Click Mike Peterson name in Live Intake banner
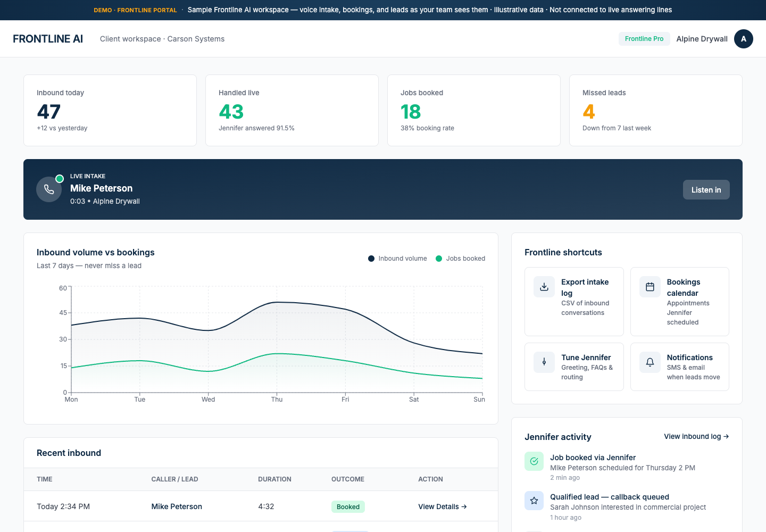766x532 pixels. point(101,188)
